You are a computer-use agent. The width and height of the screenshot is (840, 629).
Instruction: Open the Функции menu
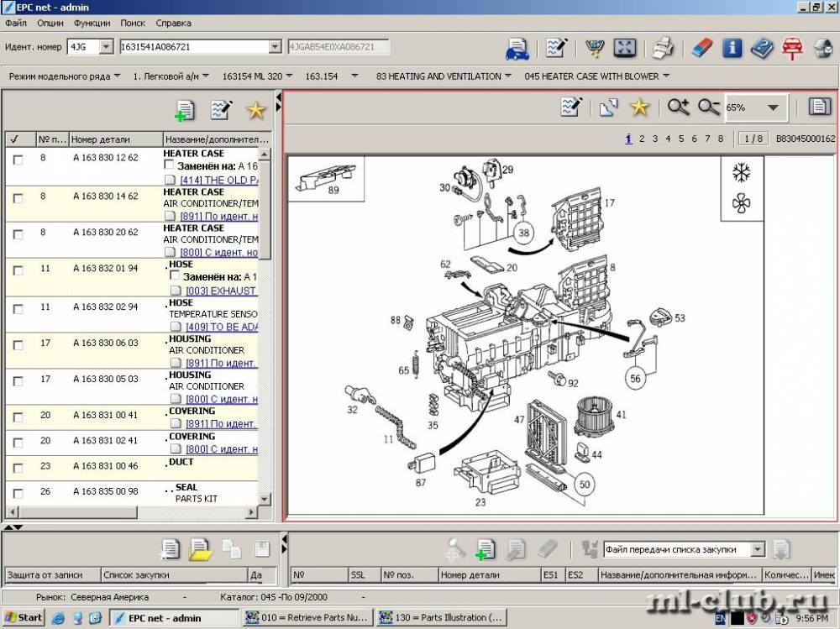(x=92, y=23)
